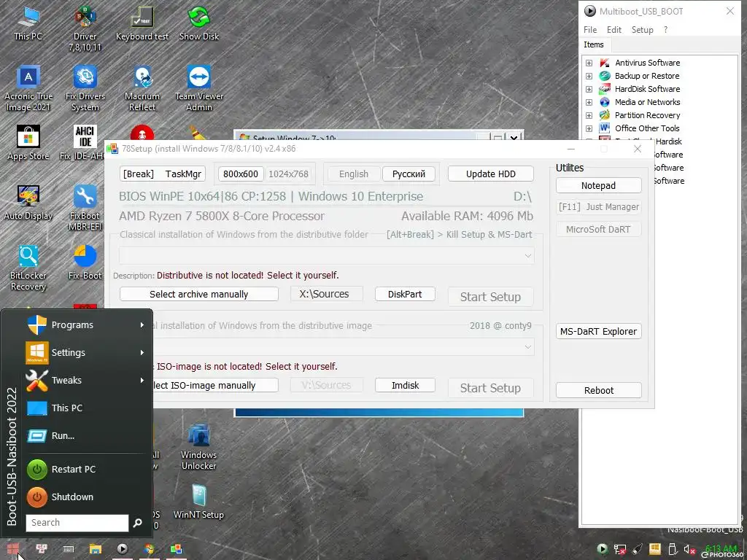The width and height of the screenshot is (747, 560).
Task: Click the search magnifier in start menu
Action: (x=137, y=523)
